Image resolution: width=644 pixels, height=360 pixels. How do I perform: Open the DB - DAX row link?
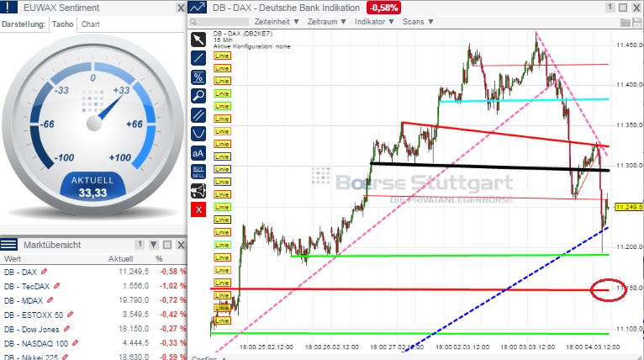click(20, 272)
